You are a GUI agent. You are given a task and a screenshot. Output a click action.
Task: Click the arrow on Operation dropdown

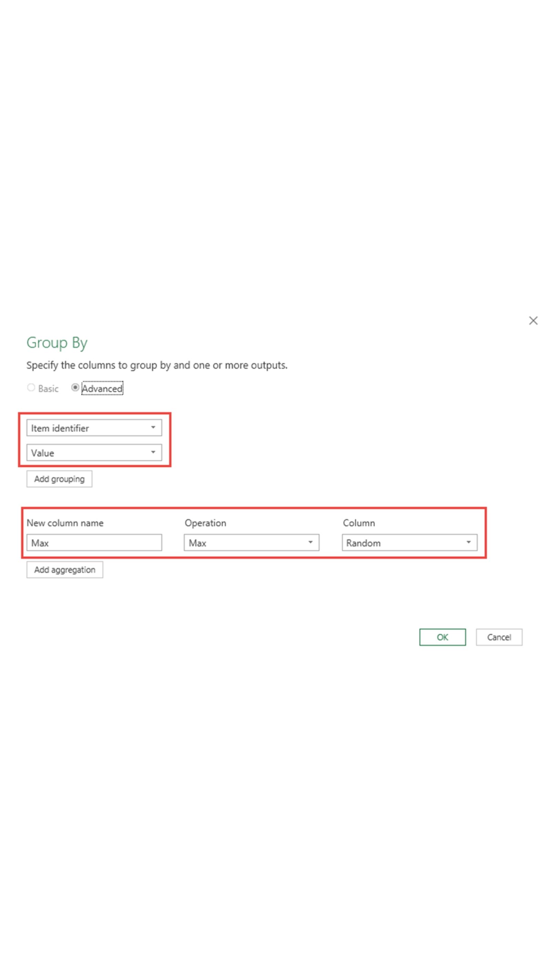coord(310,542)
